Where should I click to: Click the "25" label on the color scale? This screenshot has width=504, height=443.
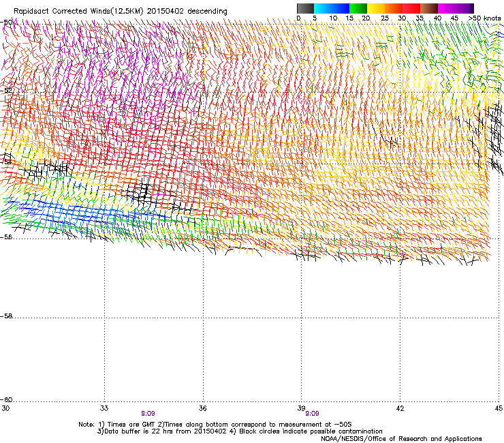385,18
